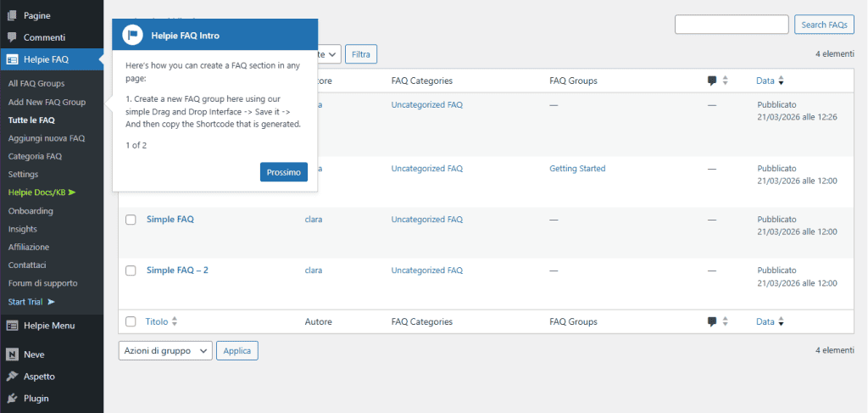Open the Azioni di gruppo dropdown
This screenshot has height=413, width=868.
tap(165, 351)
